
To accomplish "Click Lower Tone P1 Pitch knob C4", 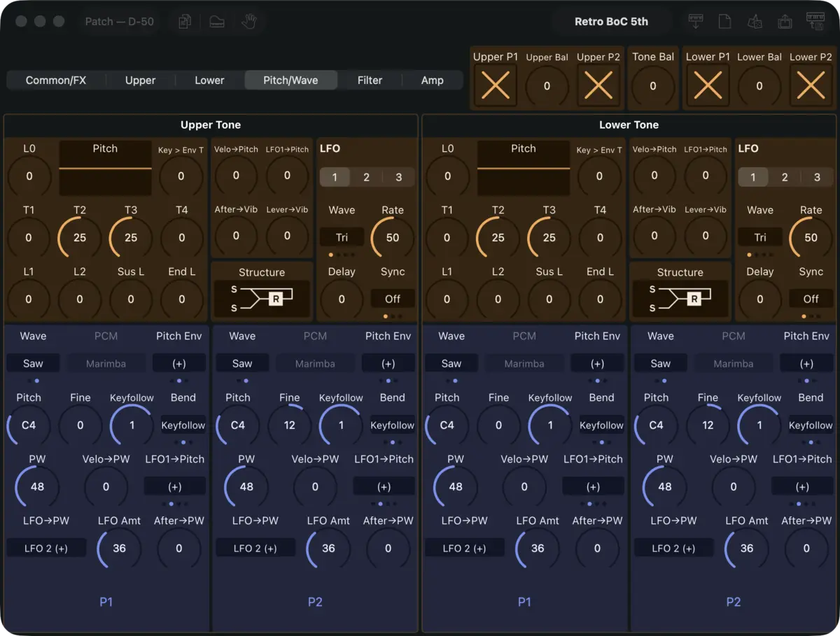I will tap(447, 425).
